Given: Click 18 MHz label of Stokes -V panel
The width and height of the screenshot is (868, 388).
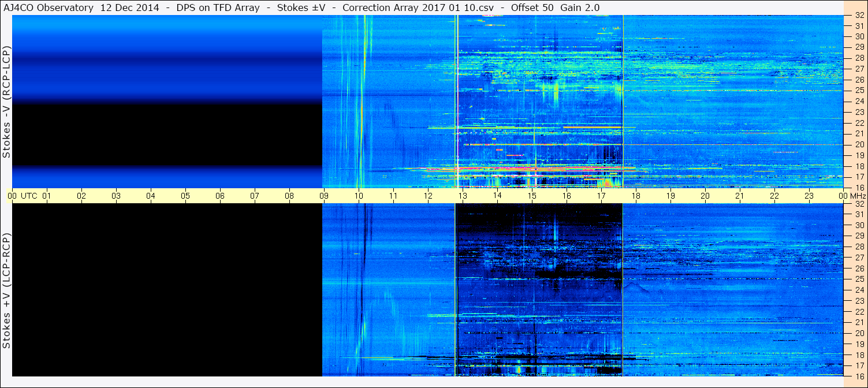Looking at the screenshot, I should click(859, 166).
